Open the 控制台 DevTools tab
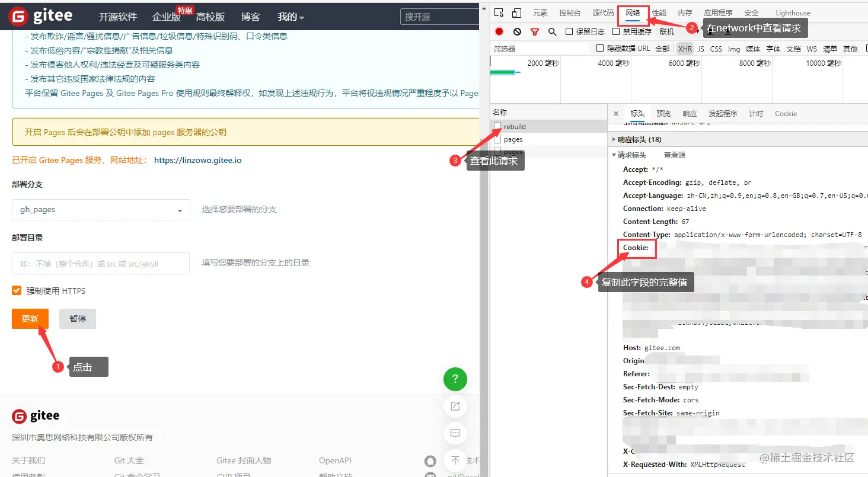868x477 pixels. pyautogui.click(x=570, y=13)
